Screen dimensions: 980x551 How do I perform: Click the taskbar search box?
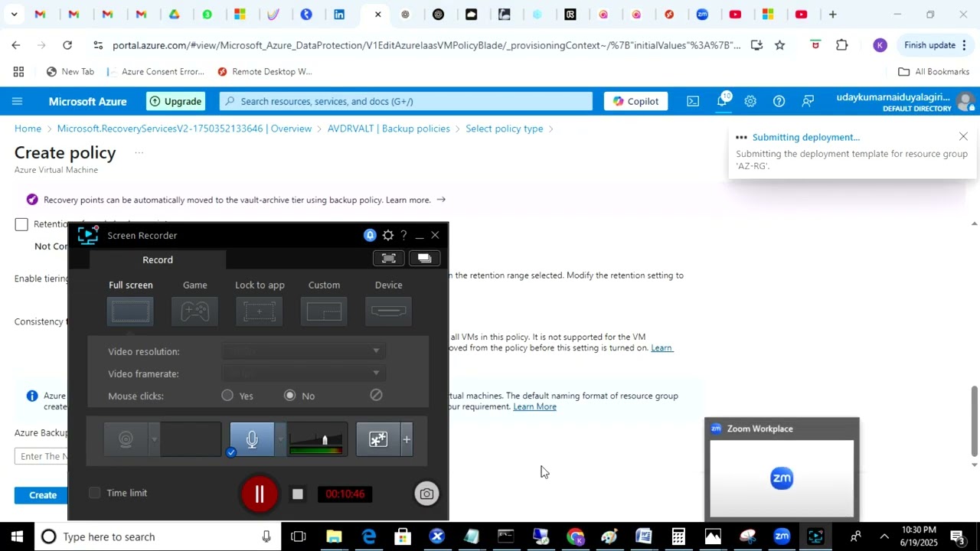[158, 536]
